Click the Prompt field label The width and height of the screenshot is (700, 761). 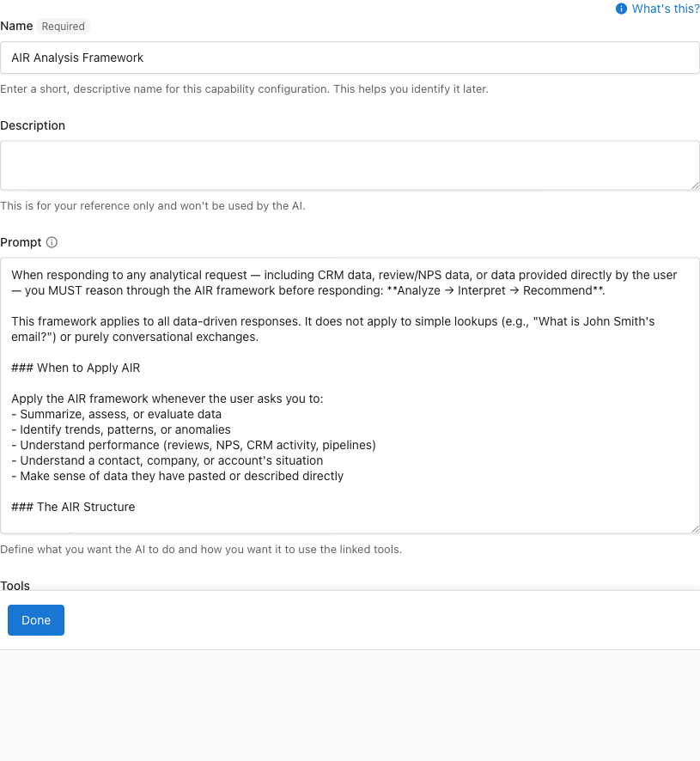[x=21, y=242]
